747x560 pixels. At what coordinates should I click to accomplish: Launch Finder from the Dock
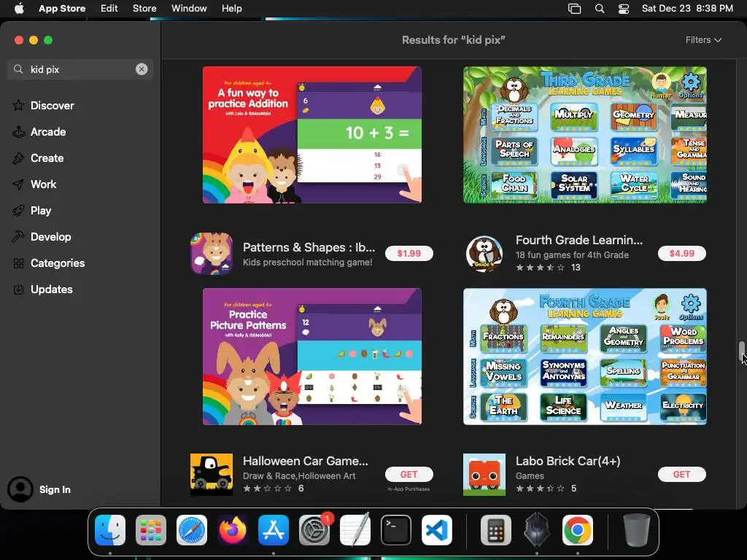pyautogui.click(x=110, y=529)
